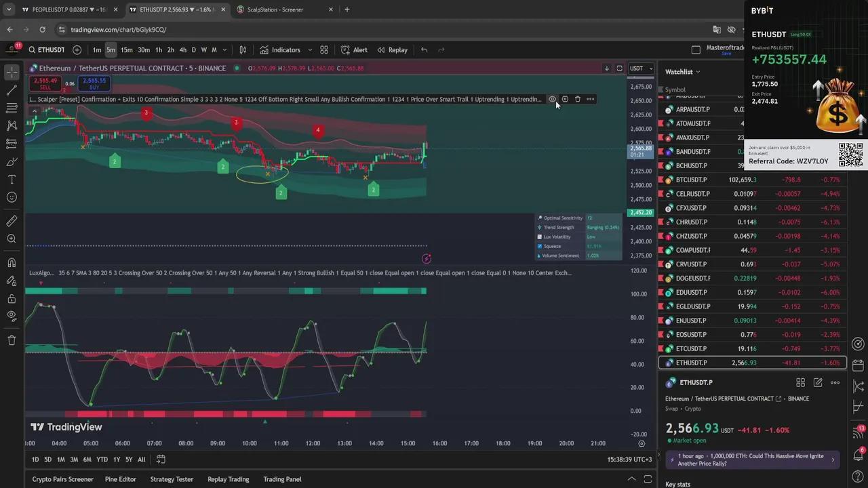Remove drawings with left toolbar trash icon
Screen dimensions: 868x488
12,340
